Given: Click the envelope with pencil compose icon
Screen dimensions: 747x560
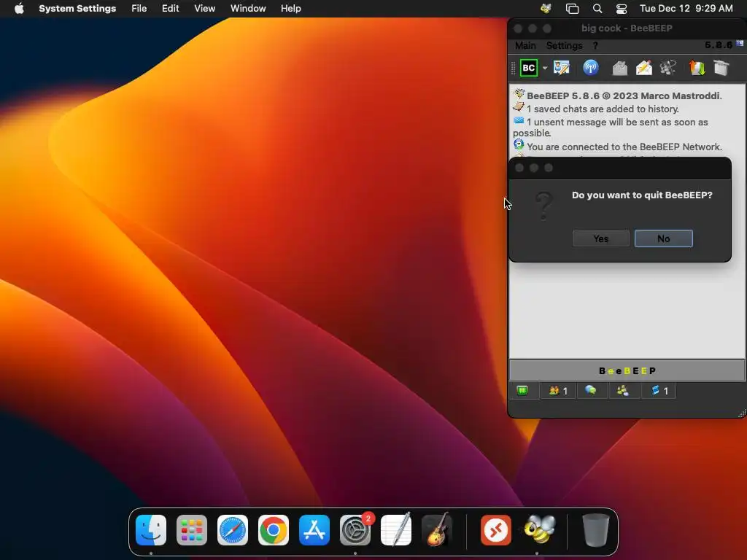Looking at the screenshot, I should pos(643,68).
